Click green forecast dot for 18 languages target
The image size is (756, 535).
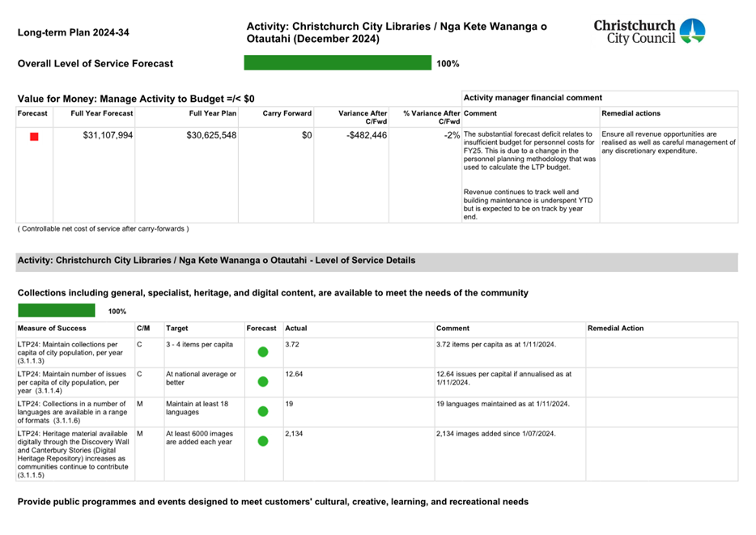coord(262,411)
